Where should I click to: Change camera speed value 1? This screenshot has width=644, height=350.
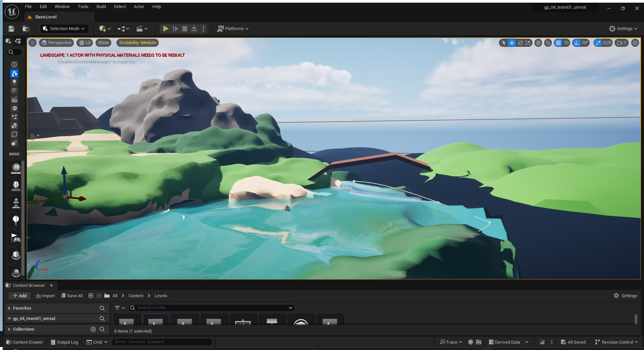(x=622, y=43)
